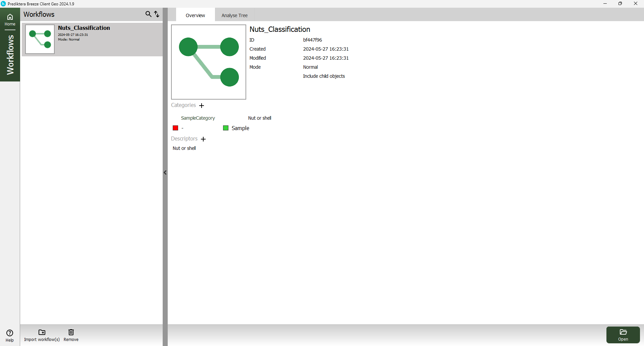644x346 pixels.
Task: Toggle workflow sort order arrows
Action: coord(157,14)
